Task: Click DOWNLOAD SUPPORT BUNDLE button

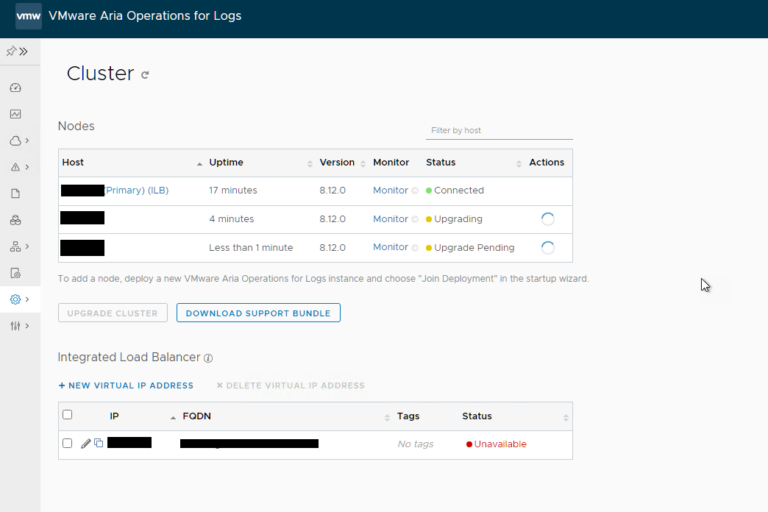Action: click(x=258, y=313)
